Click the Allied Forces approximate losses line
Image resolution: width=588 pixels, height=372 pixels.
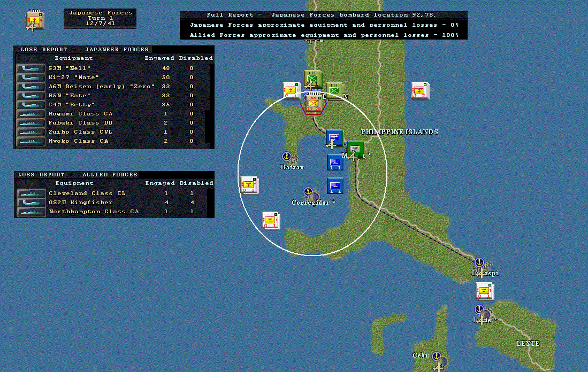(x=323, y=35)
